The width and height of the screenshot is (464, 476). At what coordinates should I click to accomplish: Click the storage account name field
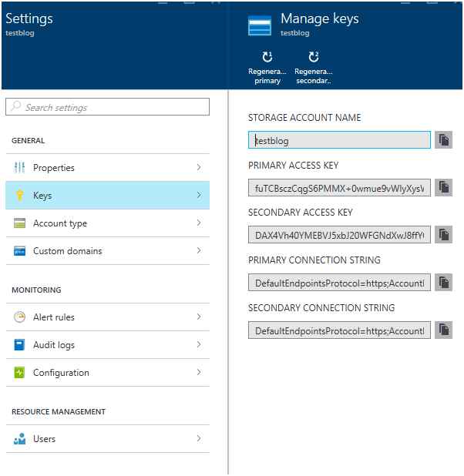coord(339,140)
